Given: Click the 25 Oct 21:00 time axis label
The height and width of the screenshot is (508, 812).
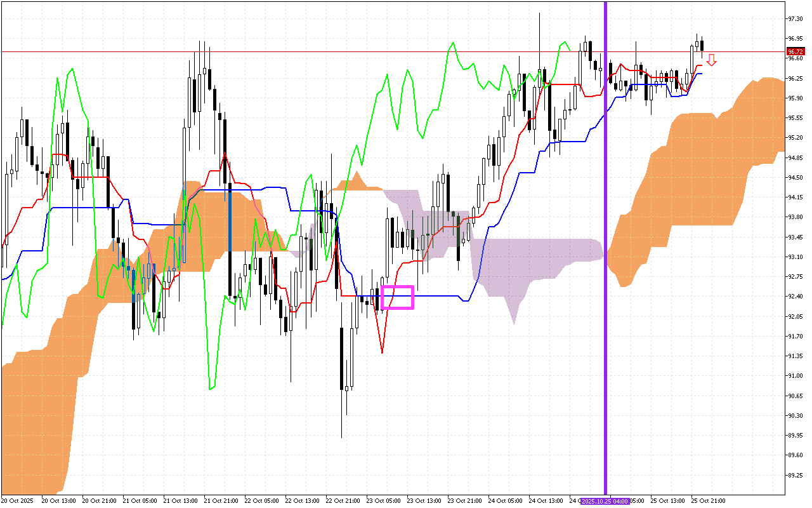Looking at the screenshot, I should tap(708, 501).
